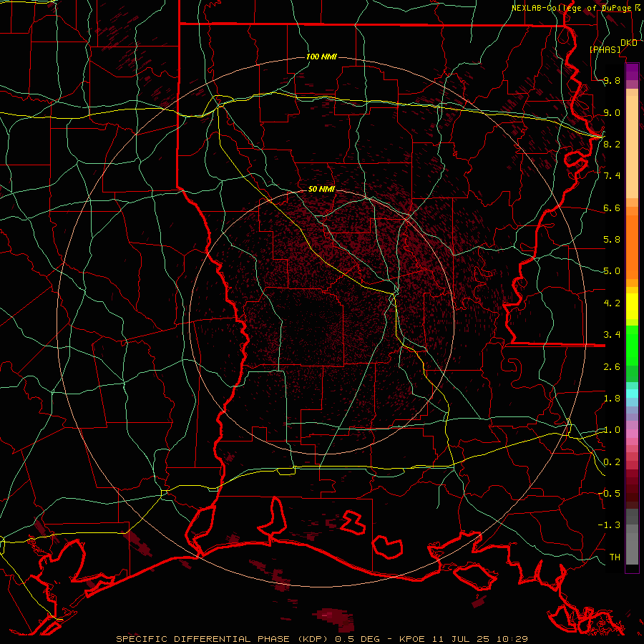Click the 7.4 value on color scale
Screen dimensions: 644x644
click(x=612, y=176)
